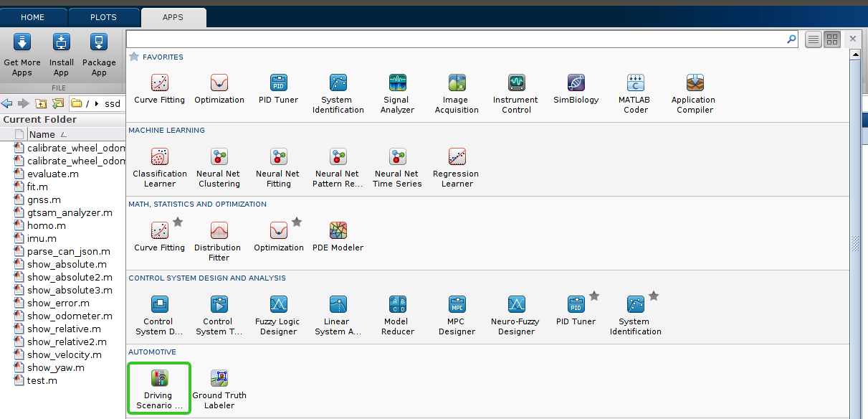Launch Signal Analyzer app

(397, 93)
